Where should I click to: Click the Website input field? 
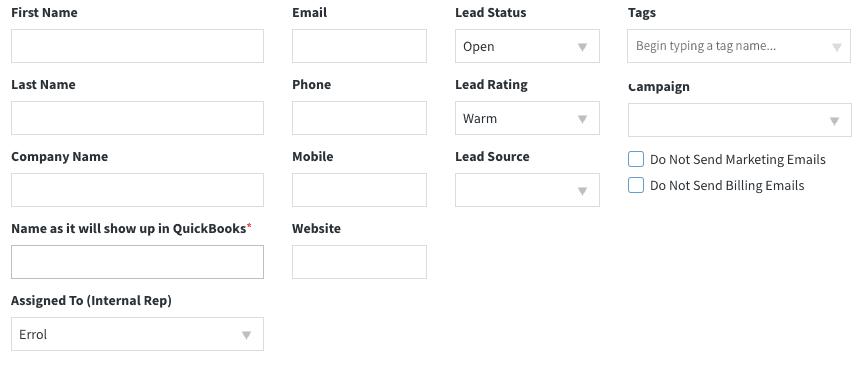click(360, 262)
